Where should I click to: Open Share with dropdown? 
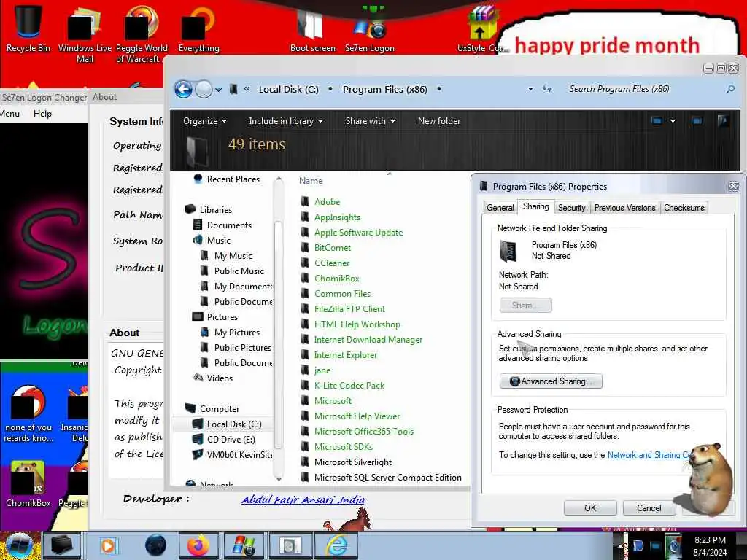click(370, 121)
